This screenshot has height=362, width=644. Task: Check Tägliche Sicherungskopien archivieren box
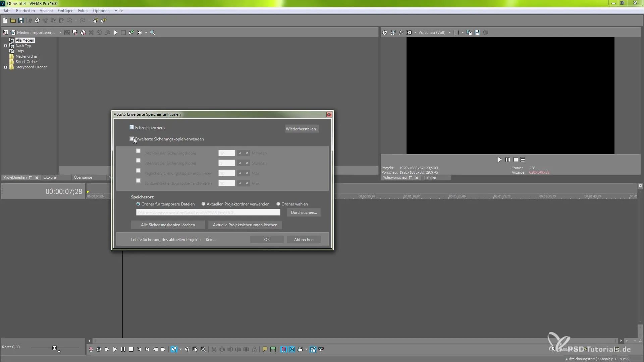(138, 171)
